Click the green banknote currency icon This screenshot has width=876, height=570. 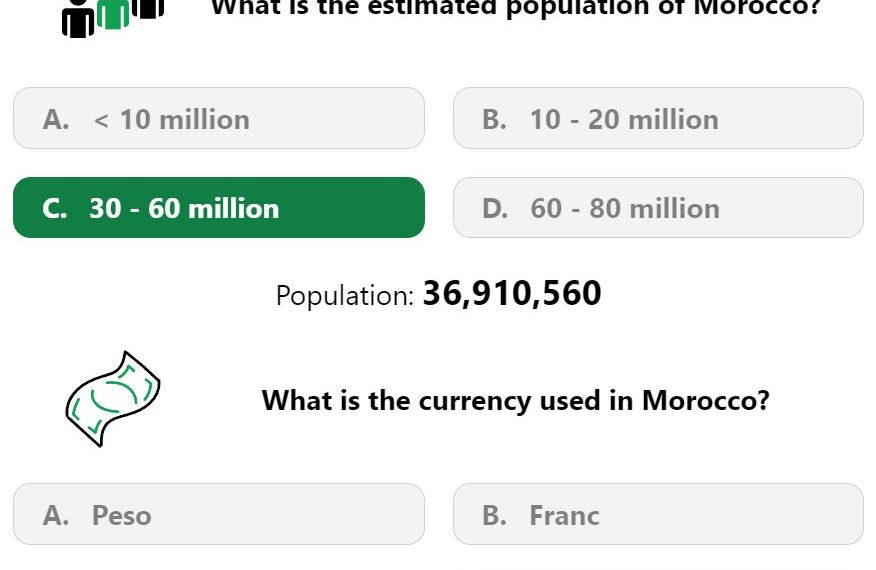click(113, 399)
